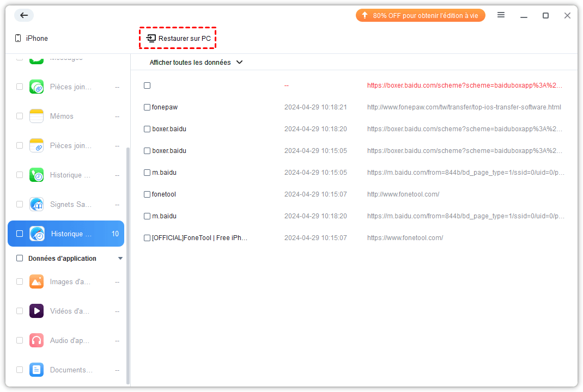Open the red boxer.baidu.com URL entry
Image resolution: width=583 pixels, height=392 pixels.
464,85
